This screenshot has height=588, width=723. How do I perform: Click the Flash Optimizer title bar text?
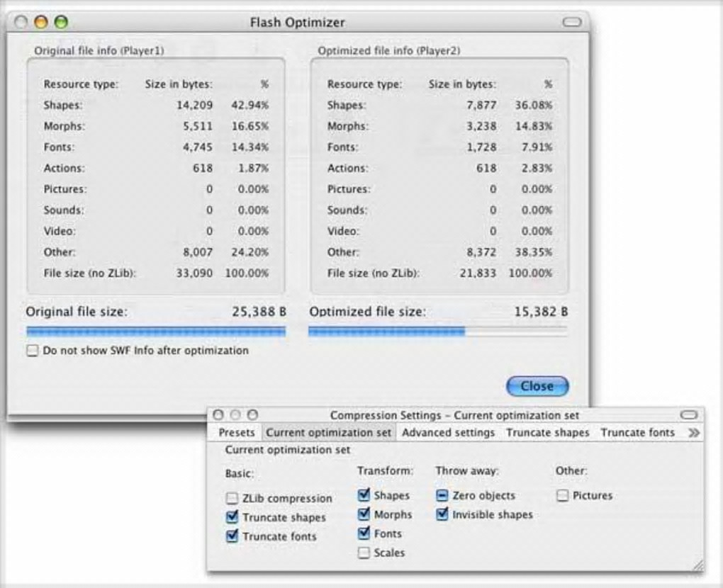[x=298, y=22]
